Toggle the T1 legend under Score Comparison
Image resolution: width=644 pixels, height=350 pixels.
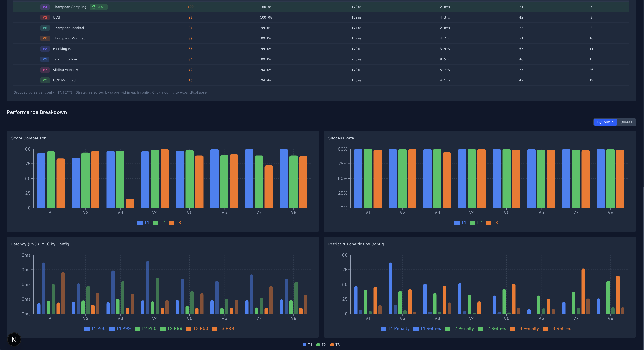[143, 222]
